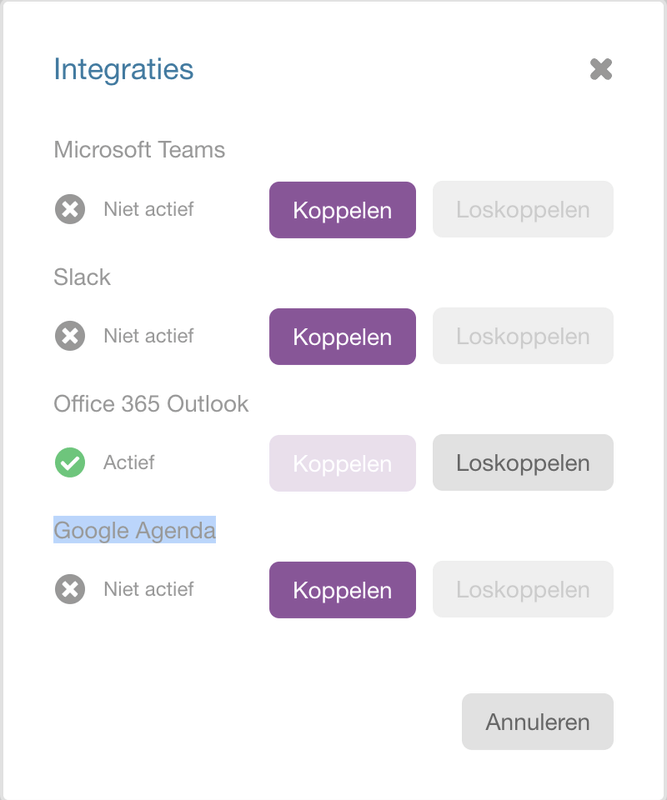Viewport: 667px width, 800px height.
Task: Connect Microsoft Teams with Koppelen
Action: (342, 210)
